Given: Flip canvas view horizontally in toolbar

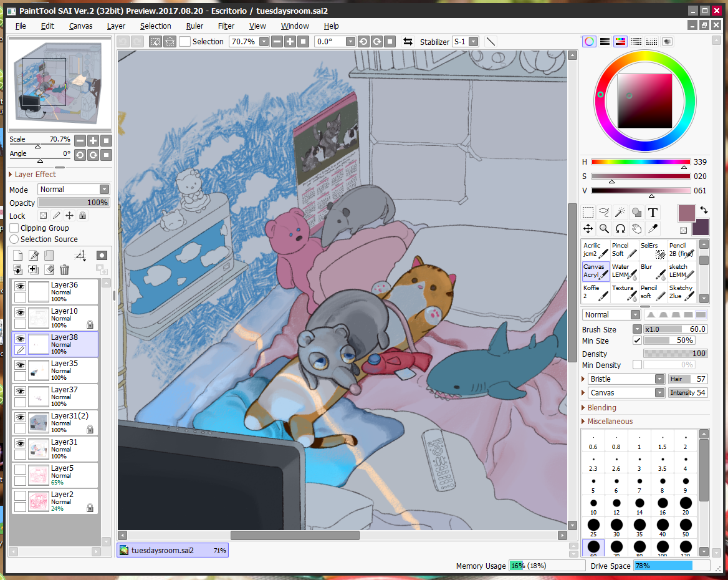Looking at the screenshot, I should click(408, 42).
